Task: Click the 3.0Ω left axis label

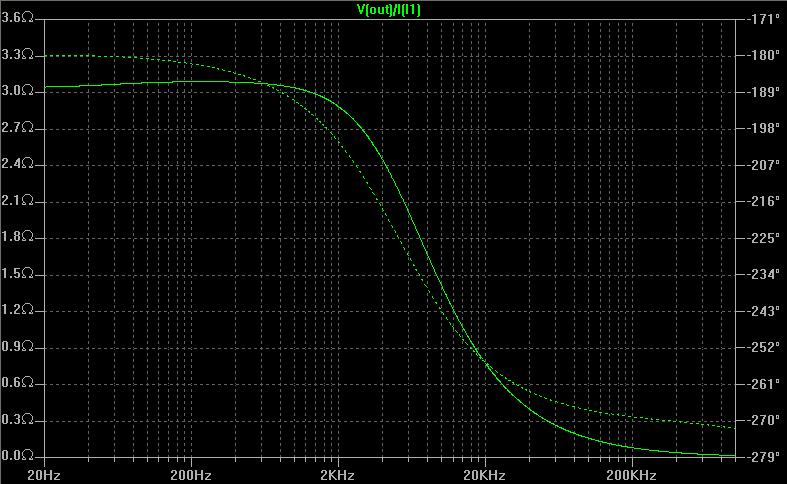Action: 18,91
